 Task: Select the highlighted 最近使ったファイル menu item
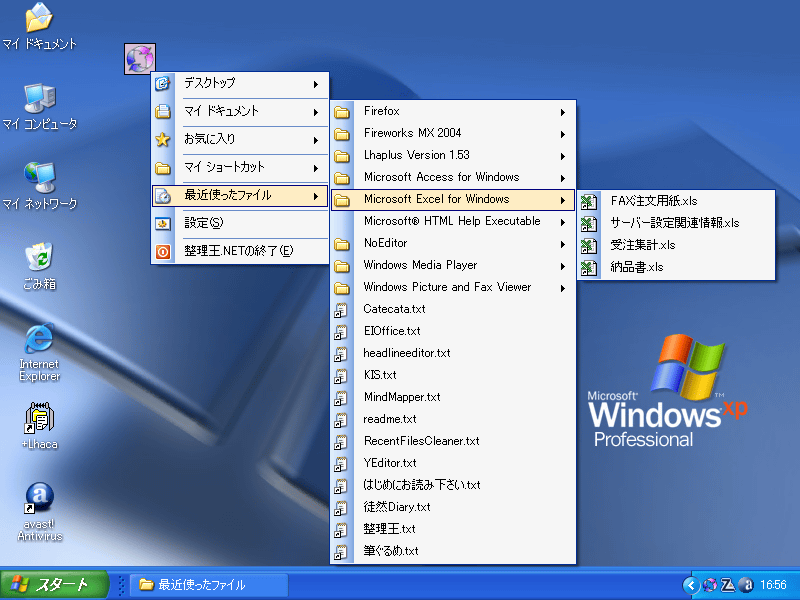(240, 195)
